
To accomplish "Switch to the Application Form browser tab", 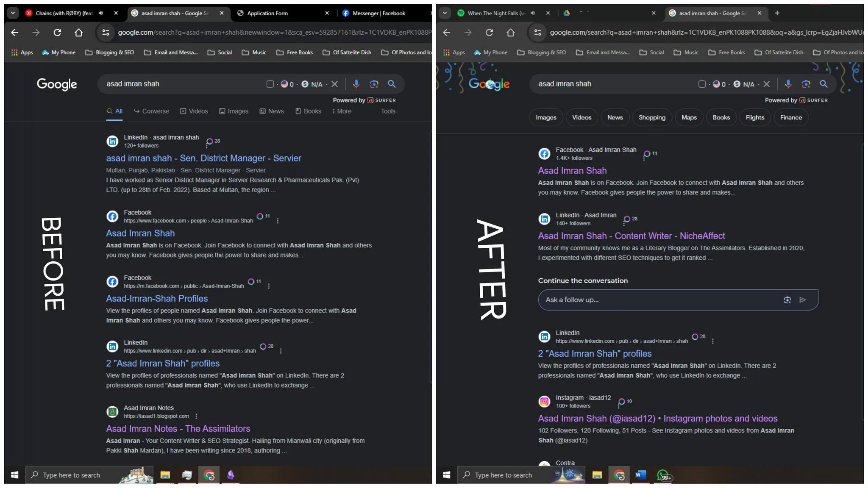I will point(267,13).
